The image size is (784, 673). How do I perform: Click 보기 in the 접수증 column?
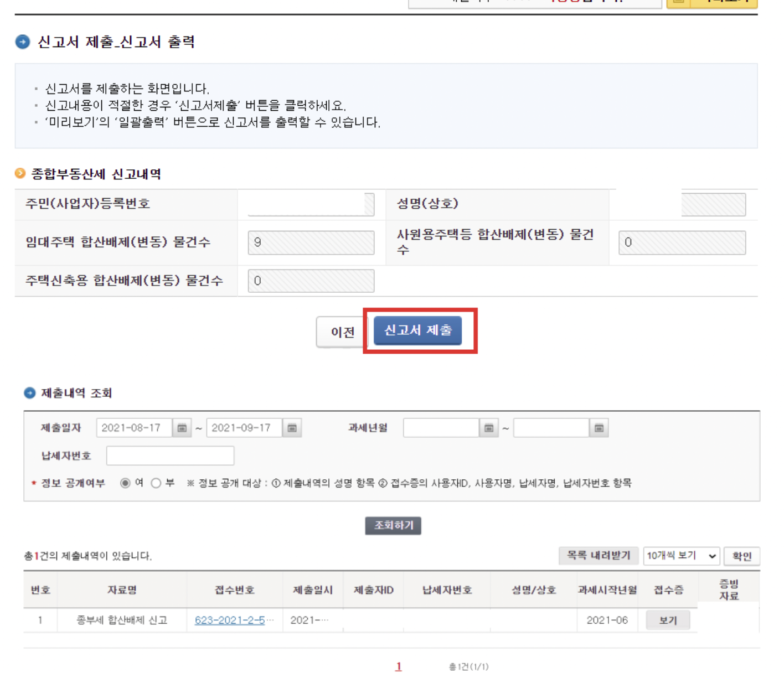(668, 620)
